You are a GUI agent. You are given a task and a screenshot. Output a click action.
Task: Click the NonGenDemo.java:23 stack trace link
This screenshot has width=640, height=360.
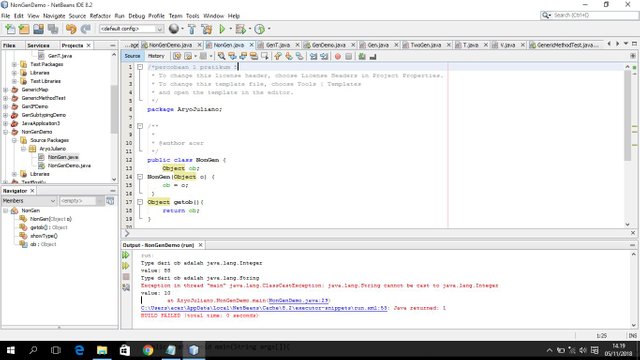tap(298, 300)
